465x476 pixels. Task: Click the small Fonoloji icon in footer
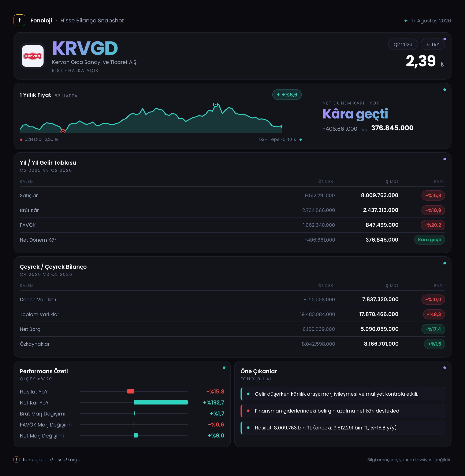(x=16, y=459)
